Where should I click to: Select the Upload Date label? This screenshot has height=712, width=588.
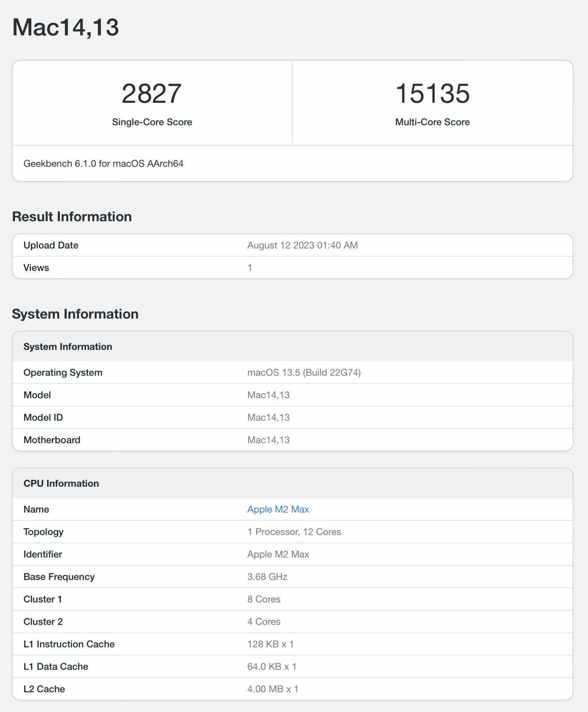pos(51,245)
